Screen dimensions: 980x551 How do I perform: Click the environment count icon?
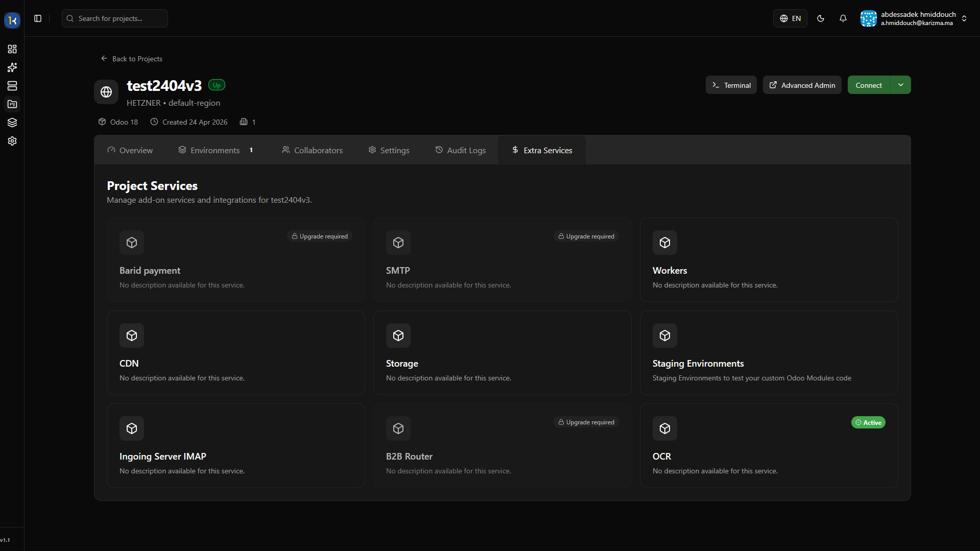pos(244,122)
